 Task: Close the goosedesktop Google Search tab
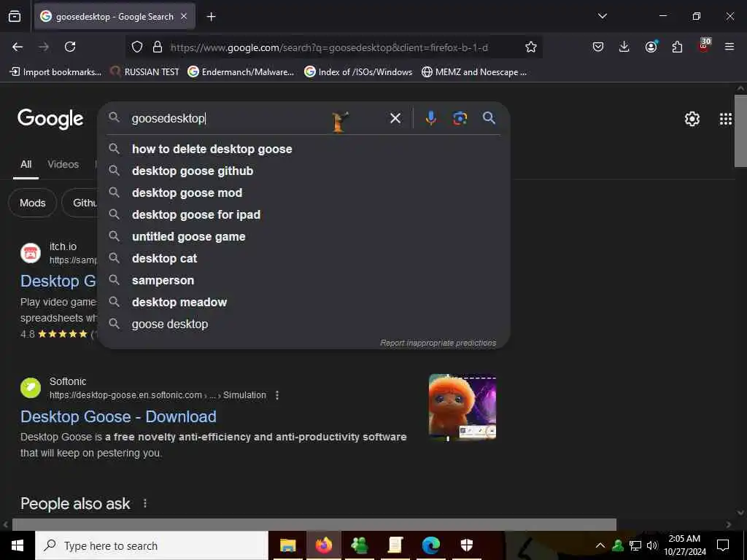pyautogui.click(x=184, y=17)
